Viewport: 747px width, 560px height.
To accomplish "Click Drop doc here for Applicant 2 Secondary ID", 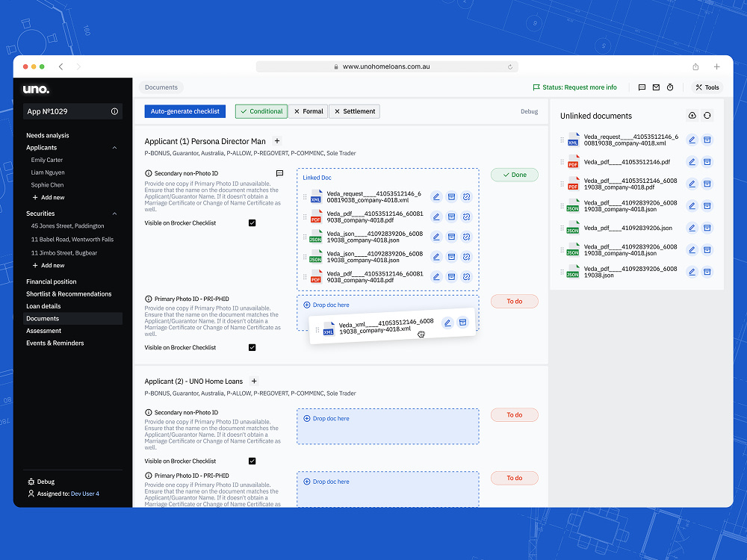I will [x=388, y=426].
